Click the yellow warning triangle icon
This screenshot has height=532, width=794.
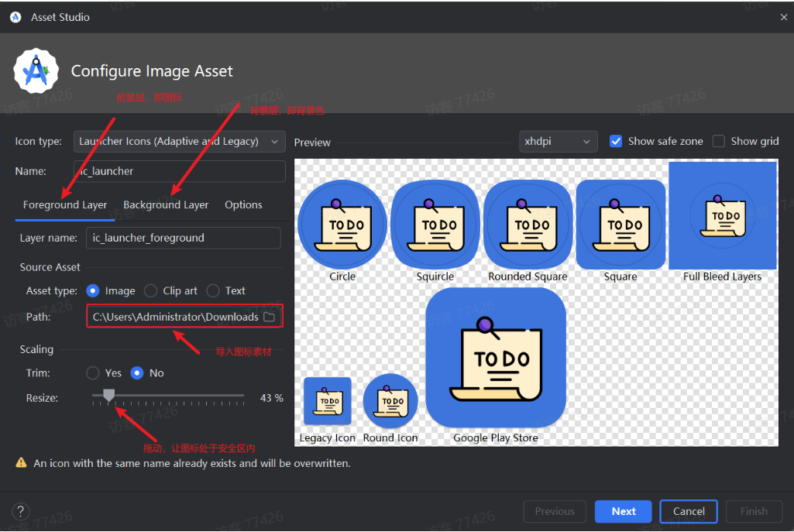[x=21, y=462]
